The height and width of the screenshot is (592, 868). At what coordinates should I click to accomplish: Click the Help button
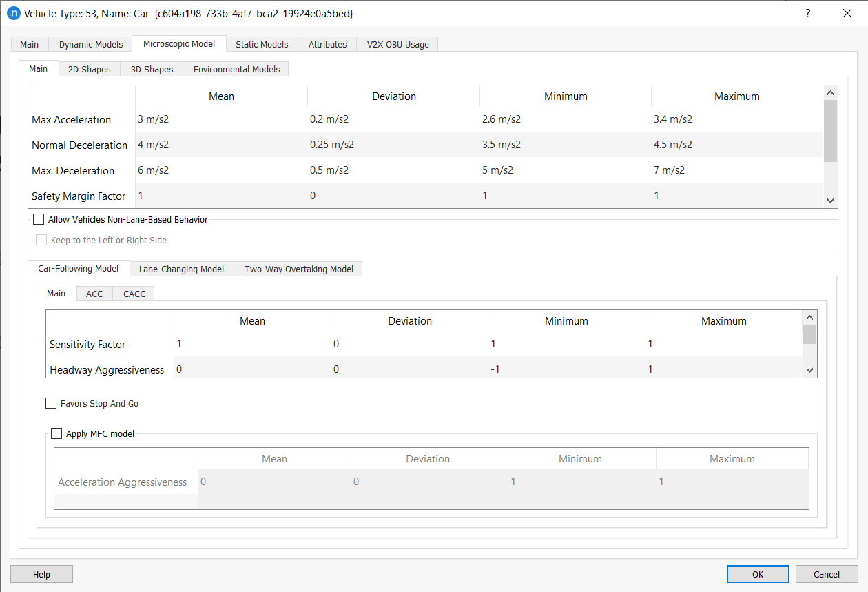(x=41, y=573)
